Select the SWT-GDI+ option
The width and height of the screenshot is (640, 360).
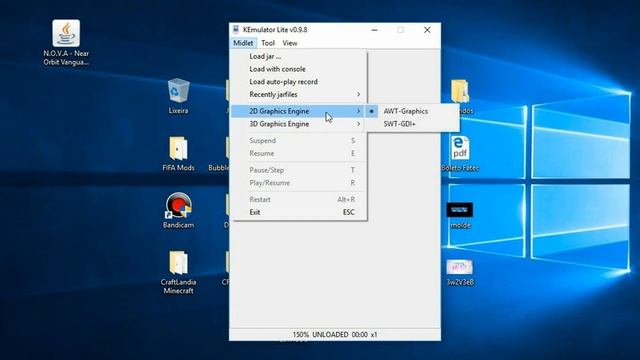[411, 124]
